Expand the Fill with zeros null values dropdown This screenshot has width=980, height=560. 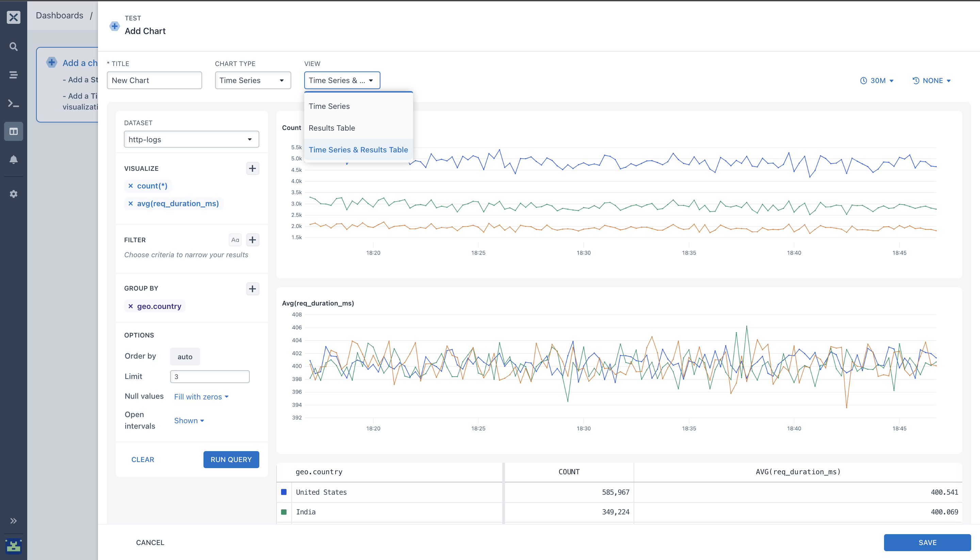[201, 397]
